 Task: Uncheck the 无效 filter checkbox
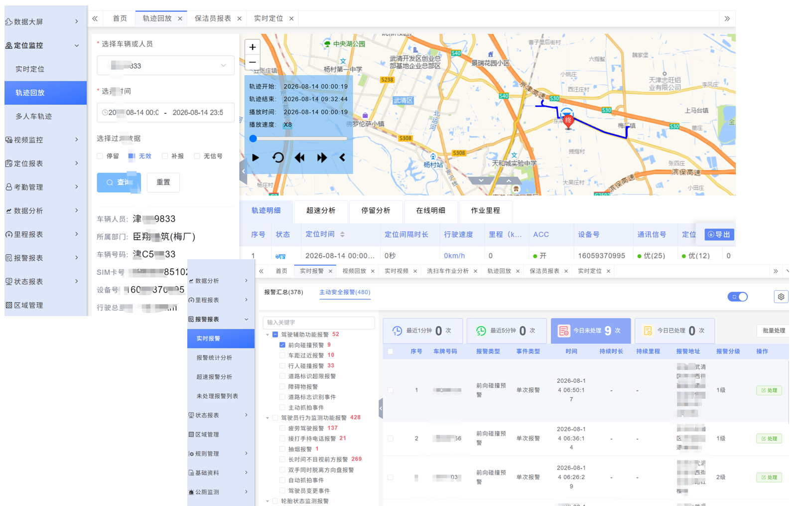coord(132,156)
